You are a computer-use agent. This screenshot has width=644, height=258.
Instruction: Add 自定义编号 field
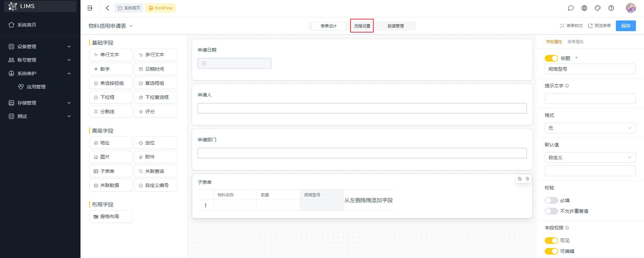[x=156, y=185]
